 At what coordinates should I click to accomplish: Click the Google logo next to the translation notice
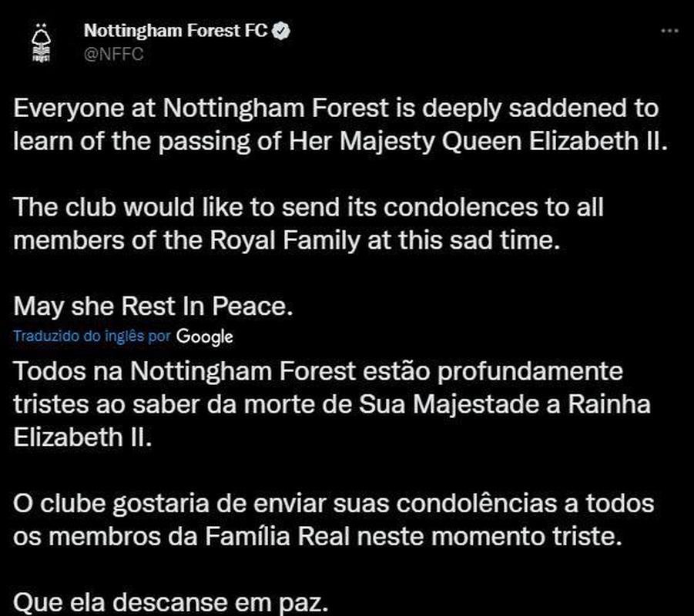pos(206,336)
